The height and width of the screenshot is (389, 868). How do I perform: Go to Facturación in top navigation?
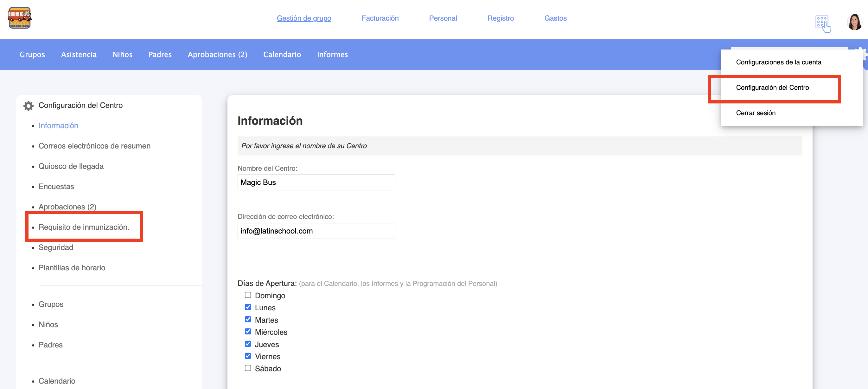pos(380,18)
